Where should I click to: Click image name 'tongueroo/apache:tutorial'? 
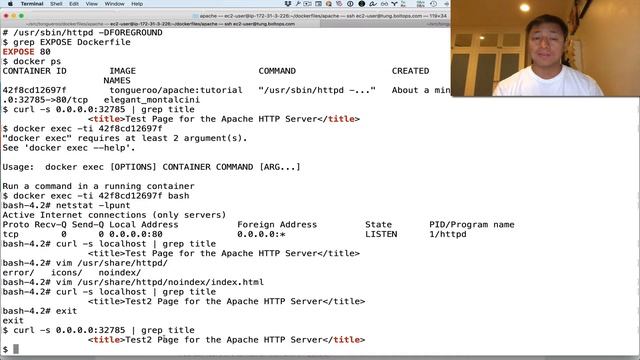pos(176,90)
